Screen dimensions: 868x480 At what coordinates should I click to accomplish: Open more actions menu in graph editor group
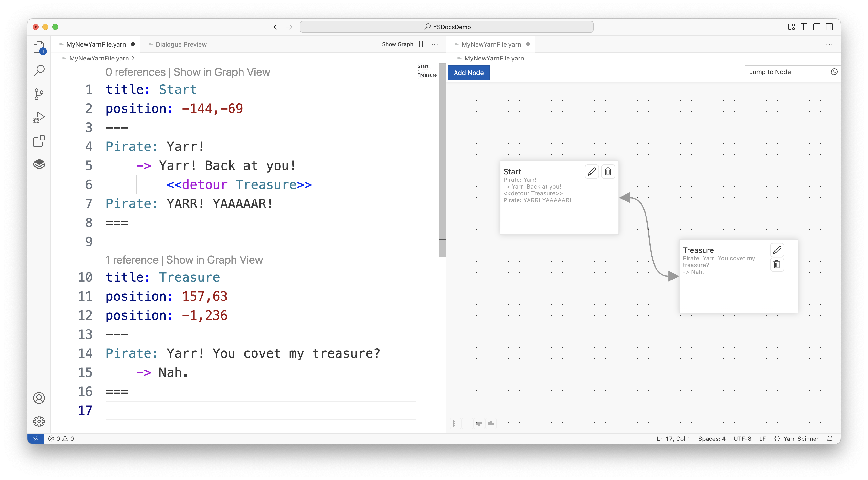click(829, 44)
